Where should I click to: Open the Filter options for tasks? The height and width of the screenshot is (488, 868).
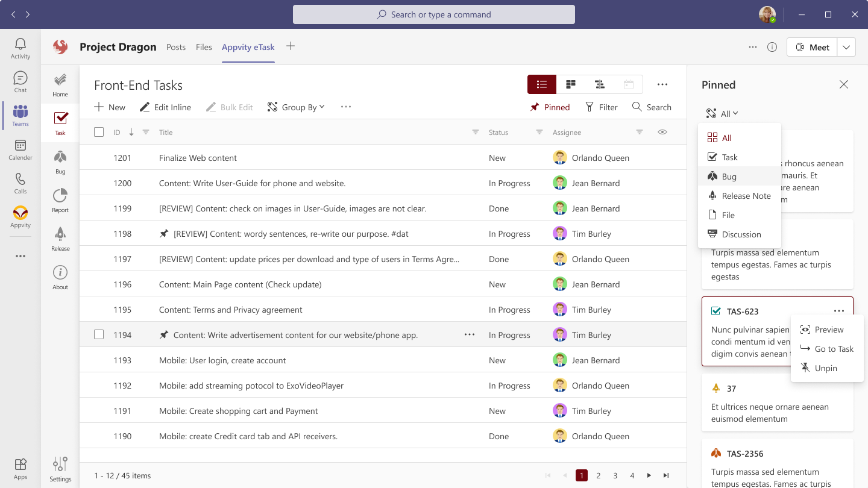pos(601,107)
